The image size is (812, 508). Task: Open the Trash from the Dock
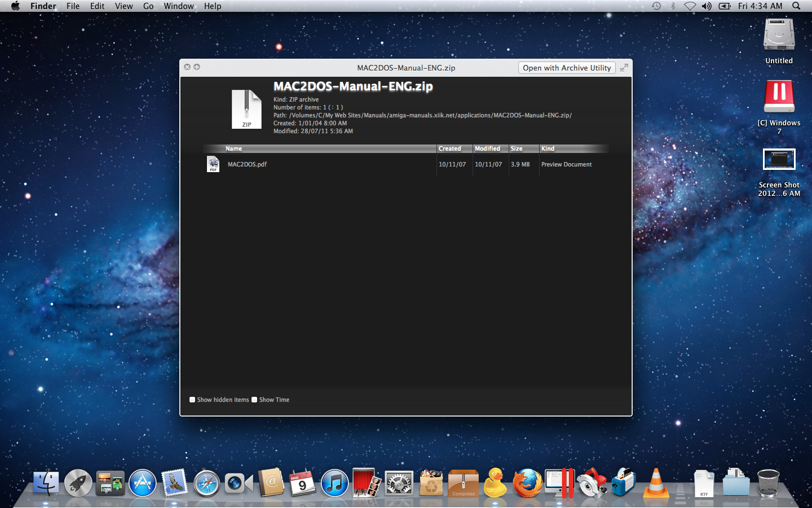click(768, 483)
